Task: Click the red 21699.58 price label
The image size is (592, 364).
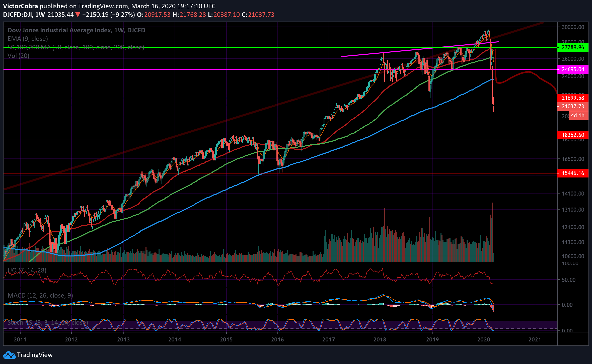Action: [x=573, y=98]
